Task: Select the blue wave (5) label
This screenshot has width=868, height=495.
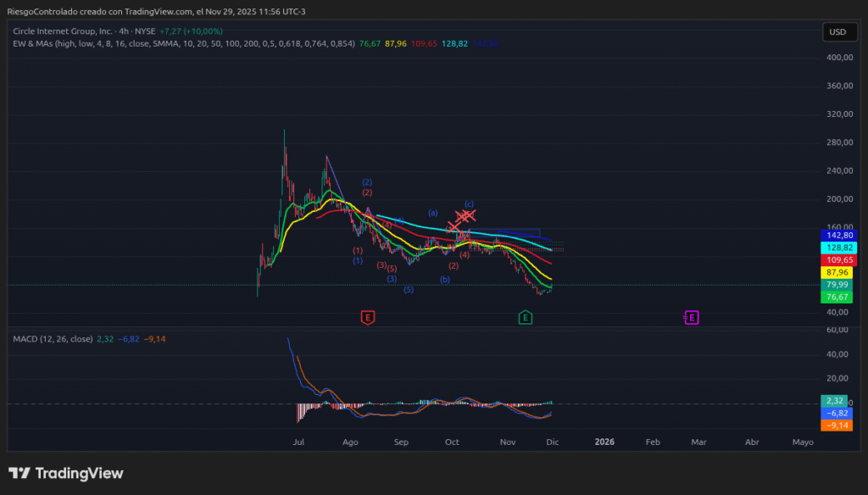Action: [409, 290]
